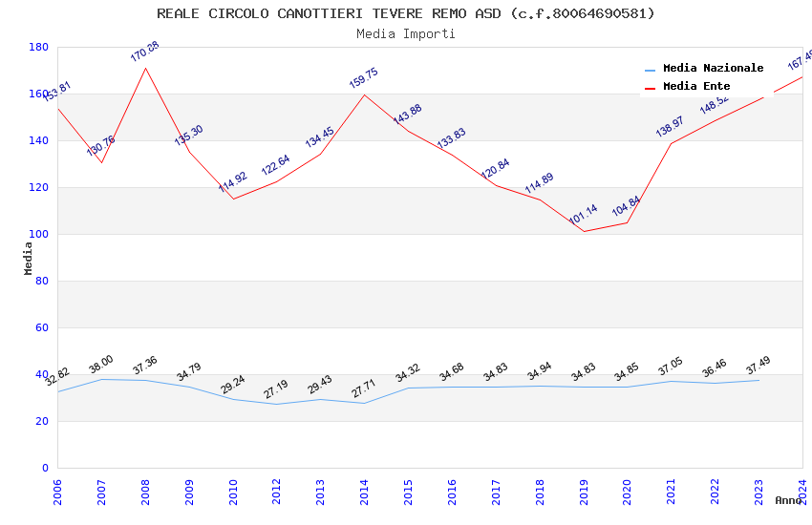Select the year label 2013
Viewport: 812px width, 525px height.
click(x=321, y=492)
